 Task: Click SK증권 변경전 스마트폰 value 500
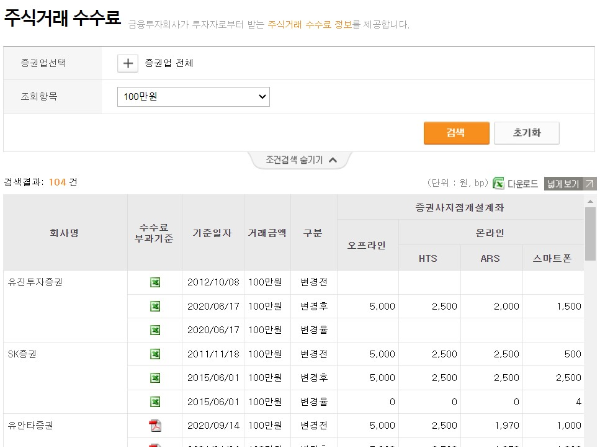572,354
